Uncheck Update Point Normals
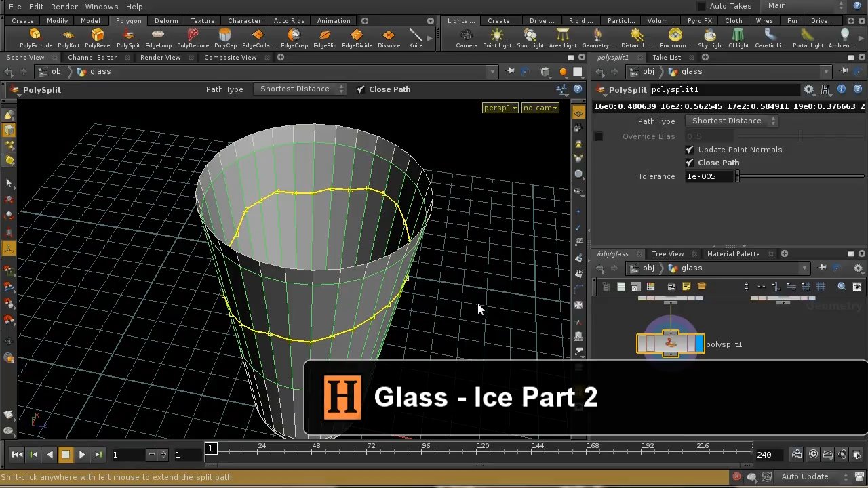The width and height of the screenshot is (868, 488). (x=690, y=150)
